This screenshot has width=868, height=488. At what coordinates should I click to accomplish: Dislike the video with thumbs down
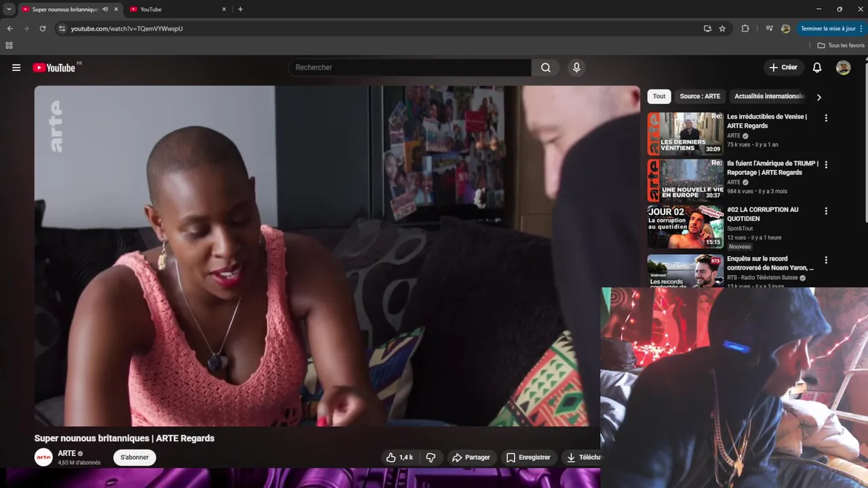pos(431,457)
